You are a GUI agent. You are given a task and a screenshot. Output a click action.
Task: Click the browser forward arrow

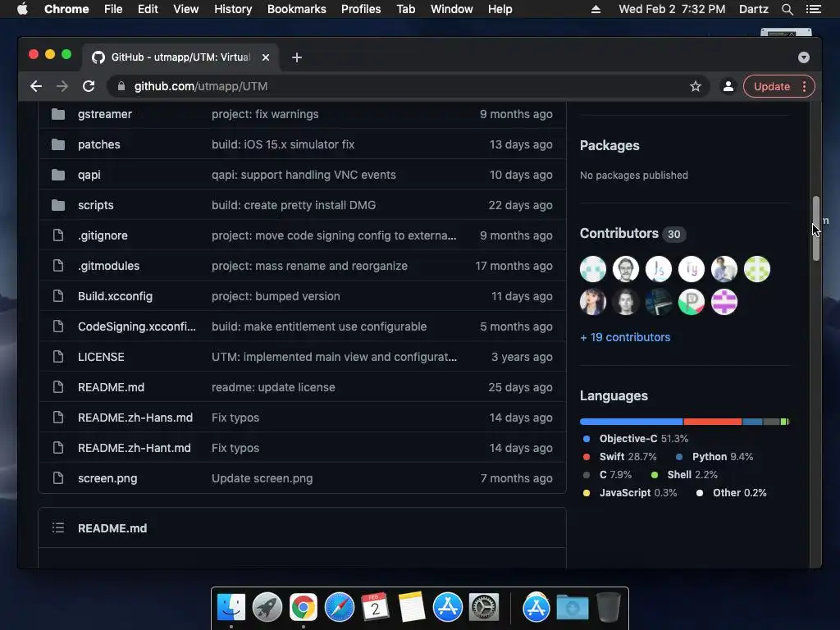(x=62, y=86)
